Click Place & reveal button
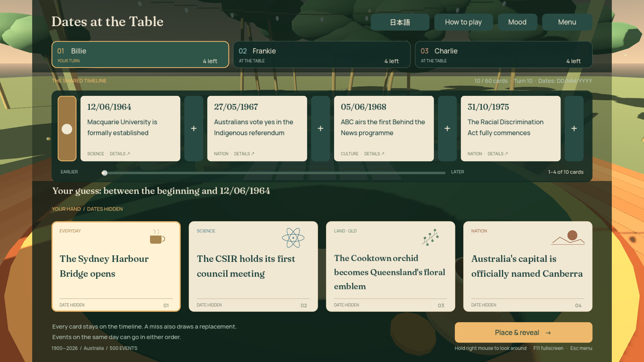Image resolution: width=644 pixels, height=362 pixels. (x=523, y=333)
